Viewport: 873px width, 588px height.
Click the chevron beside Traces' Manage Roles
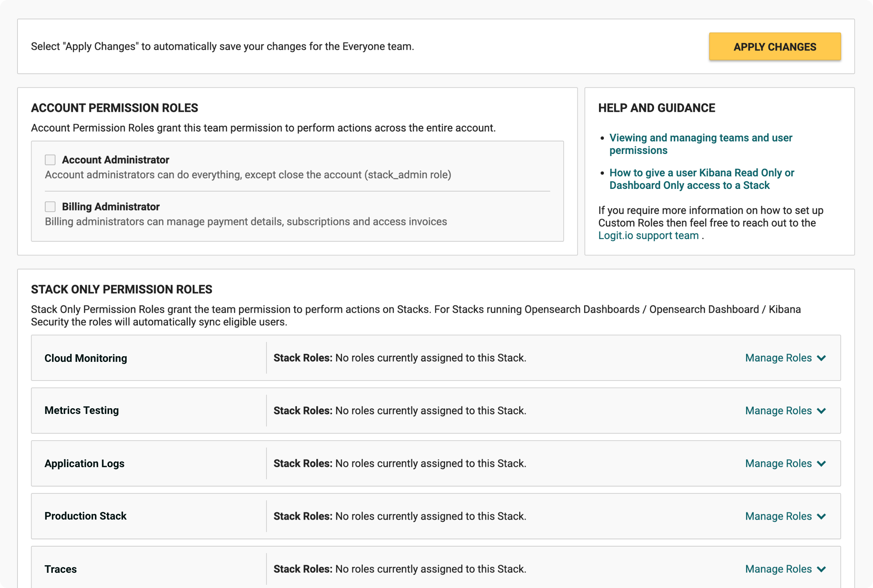[822, 569]
